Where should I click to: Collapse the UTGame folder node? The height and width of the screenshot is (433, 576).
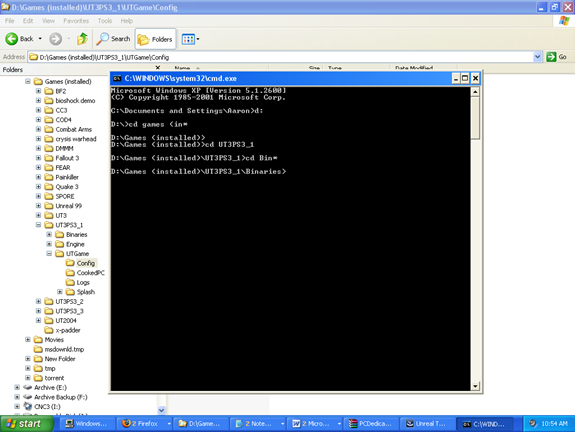coord(49,253)
